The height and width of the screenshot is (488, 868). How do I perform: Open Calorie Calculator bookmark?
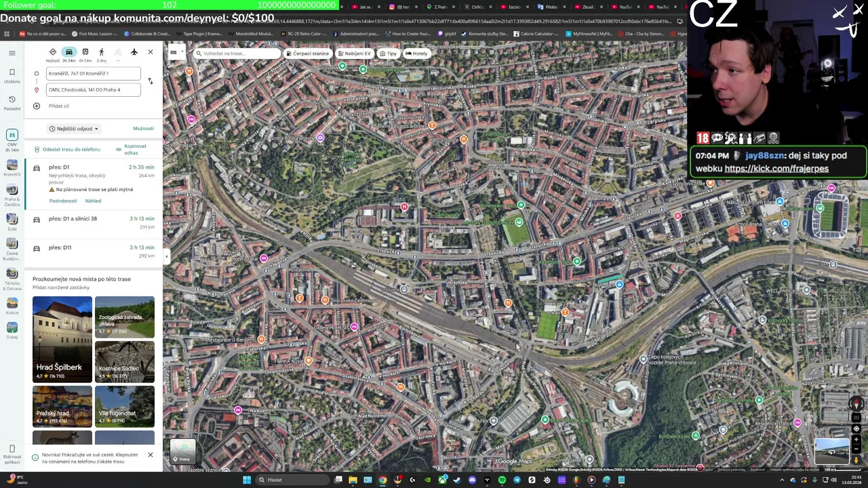[536, 33]
